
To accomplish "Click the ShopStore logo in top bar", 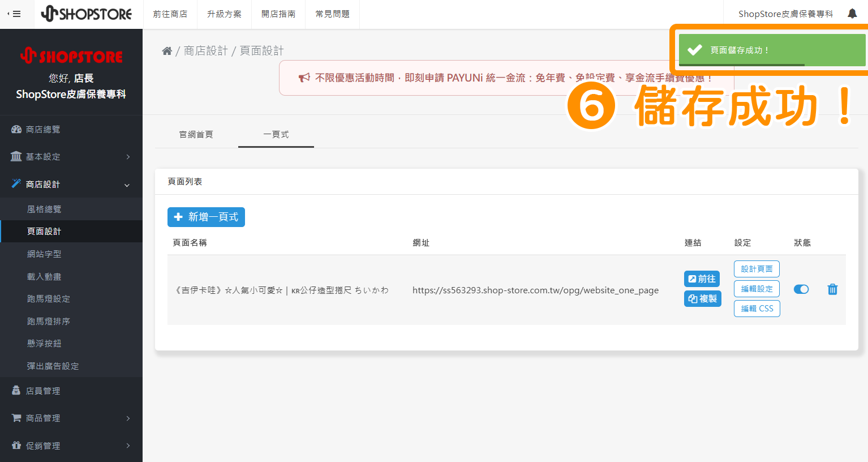I will point(87,14).
